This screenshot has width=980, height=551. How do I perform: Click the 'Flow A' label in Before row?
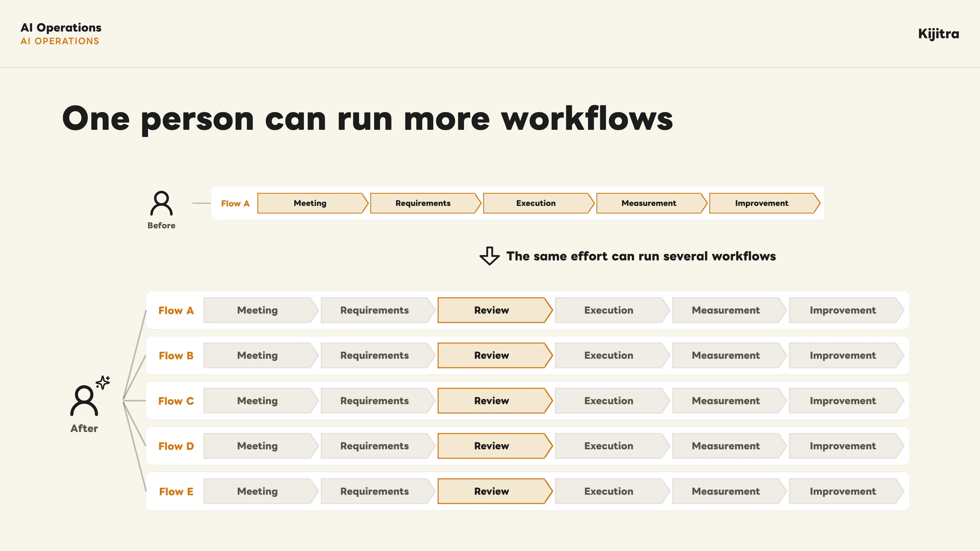[235, 204]
